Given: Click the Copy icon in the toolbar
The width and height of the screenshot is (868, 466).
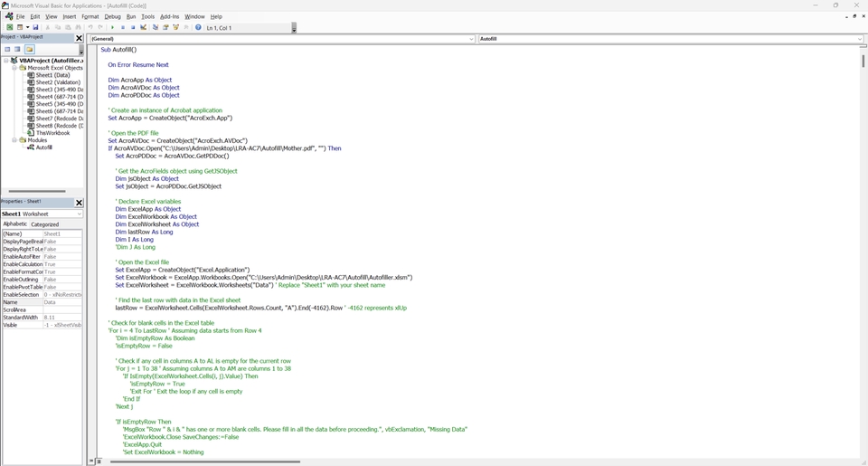Looking at the screenshot, I should tap(58, 27).
